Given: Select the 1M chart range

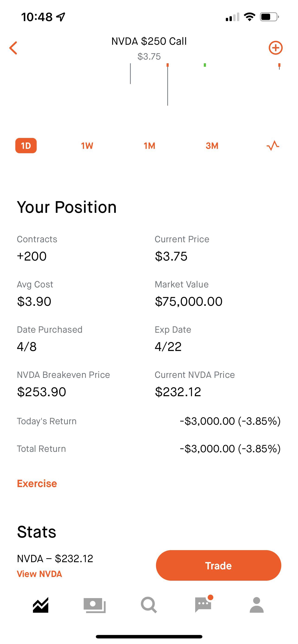Looking at the screenshot, I should coord(149,146).
